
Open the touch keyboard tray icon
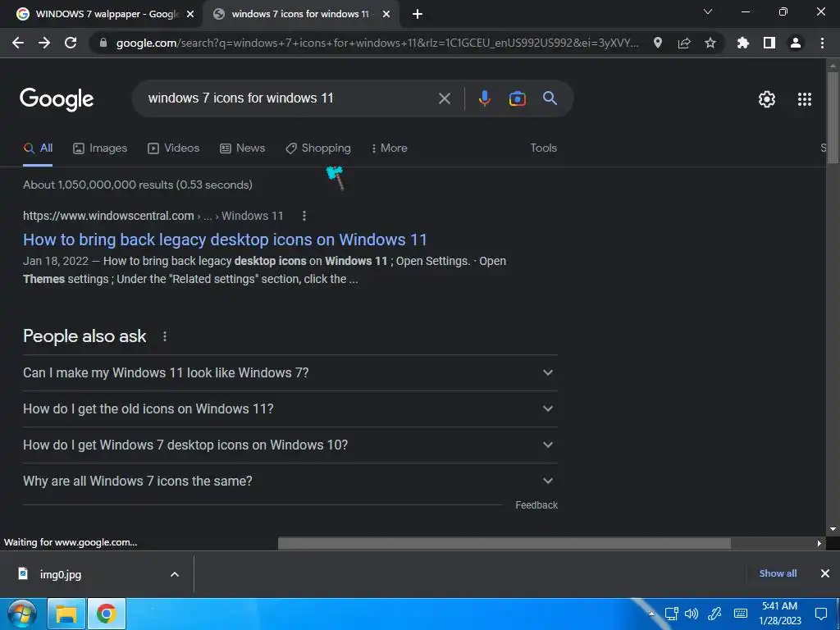(741, 614)
